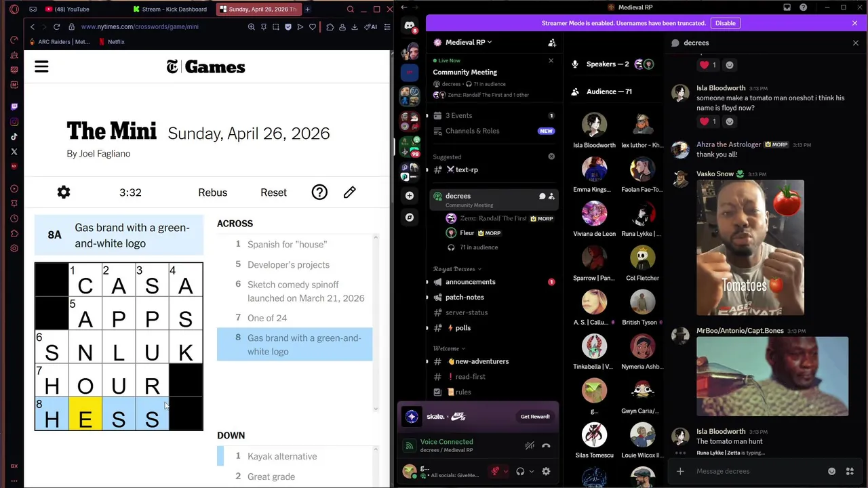Open the polls channel
The width and height of the screenshot is (868, 488).
click(x=493, y=328)
